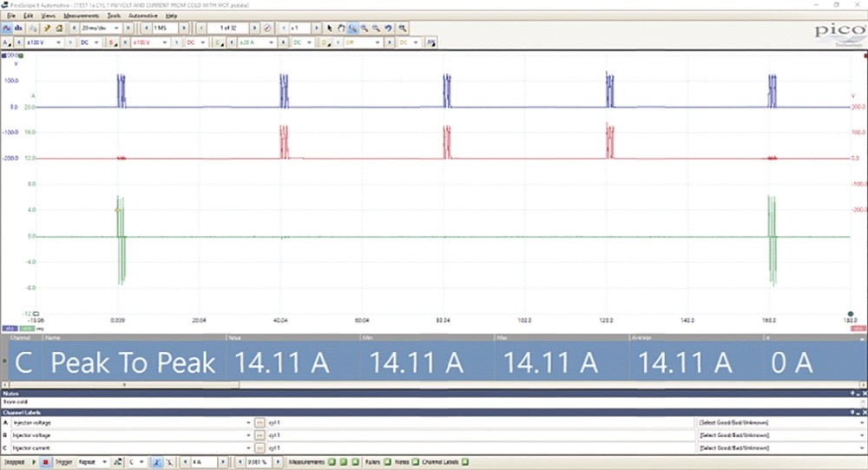Open trigger source channel C dropdown

(136, 461)
